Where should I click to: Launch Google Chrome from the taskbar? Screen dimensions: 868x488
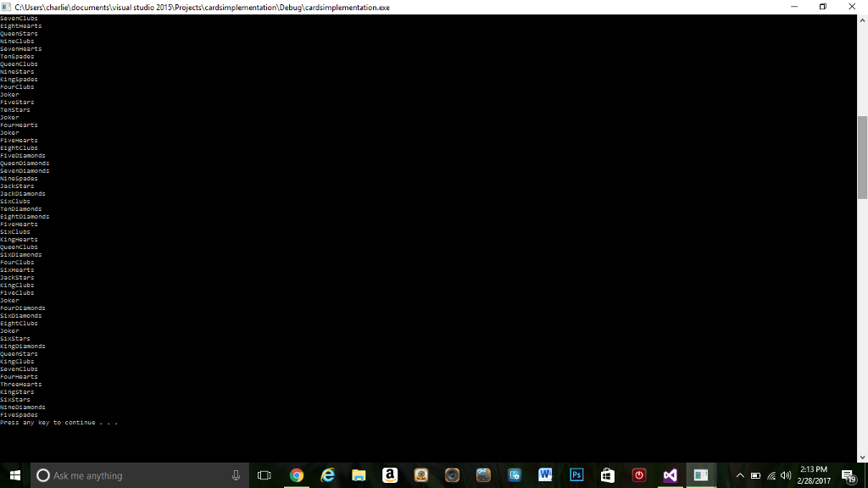click(297, 474)
